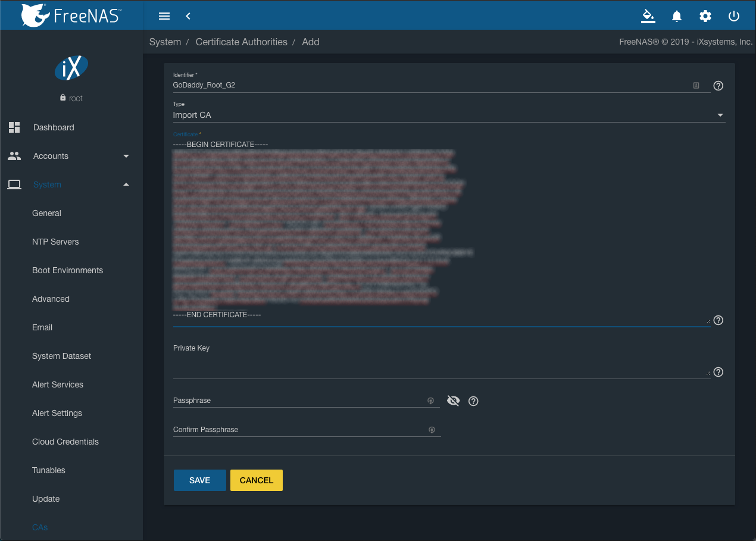Collapse navigation with the left chevron icon
Screen dimensions: 756x541
coord(188,16)
